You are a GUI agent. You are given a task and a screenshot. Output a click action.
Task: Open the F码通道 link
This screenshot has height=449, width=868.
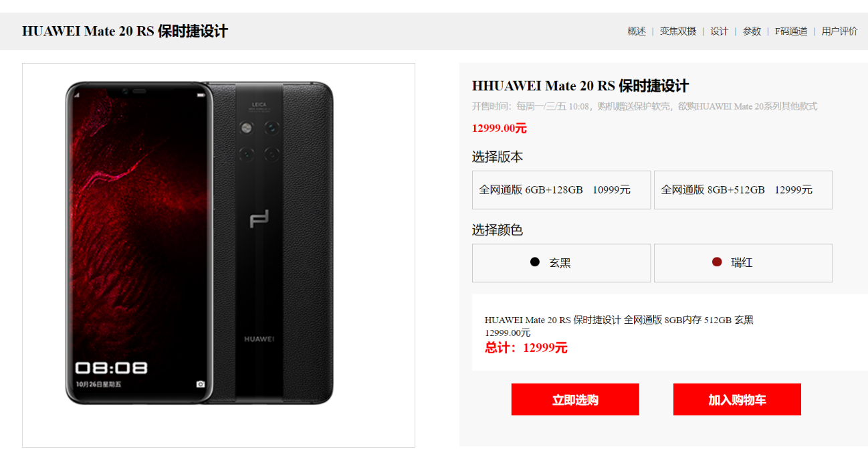791,31
